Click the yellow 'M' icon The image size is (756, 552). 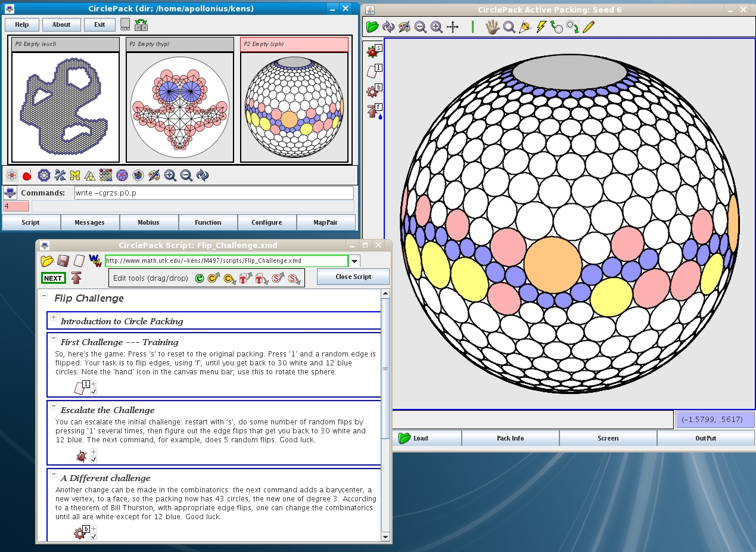coord(75,175)
